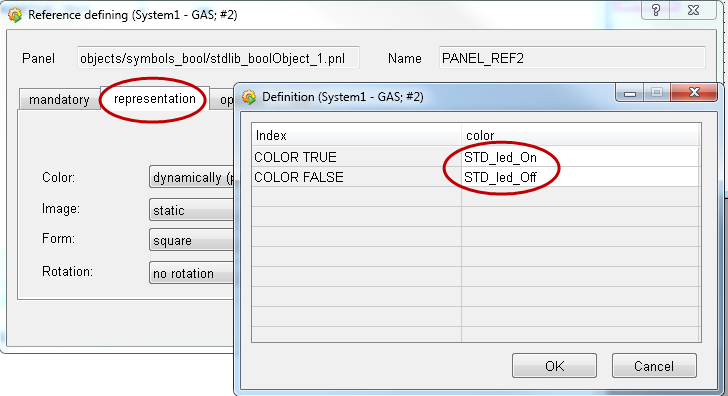Image resolution: width=728 pixels, height=396 pixels.
Task: Confirm the Definition dialog with OK
Action: pyautogui.click(x=554, y=366)
